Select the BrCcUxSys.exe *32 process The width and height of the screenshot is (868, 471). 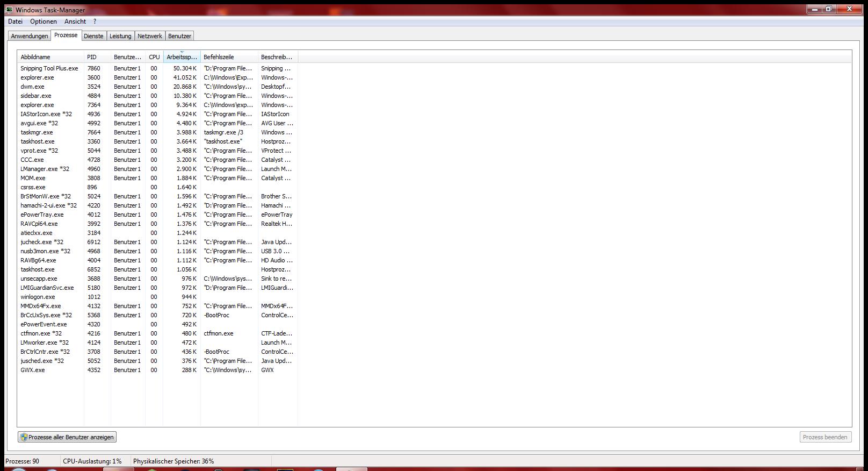[157, 315]
